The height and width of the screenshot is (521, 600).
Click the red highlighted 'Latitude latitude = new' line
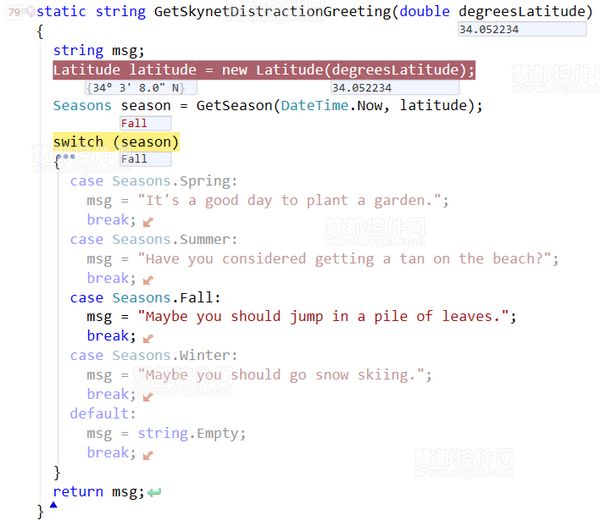(x=264, y=70)
